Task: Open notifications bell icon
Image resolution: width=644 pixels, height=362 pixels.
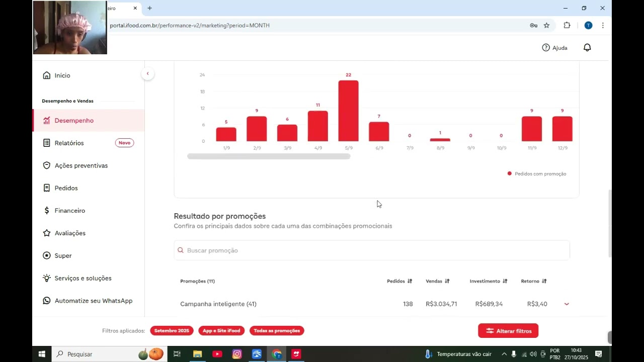Action: point(587,47)
